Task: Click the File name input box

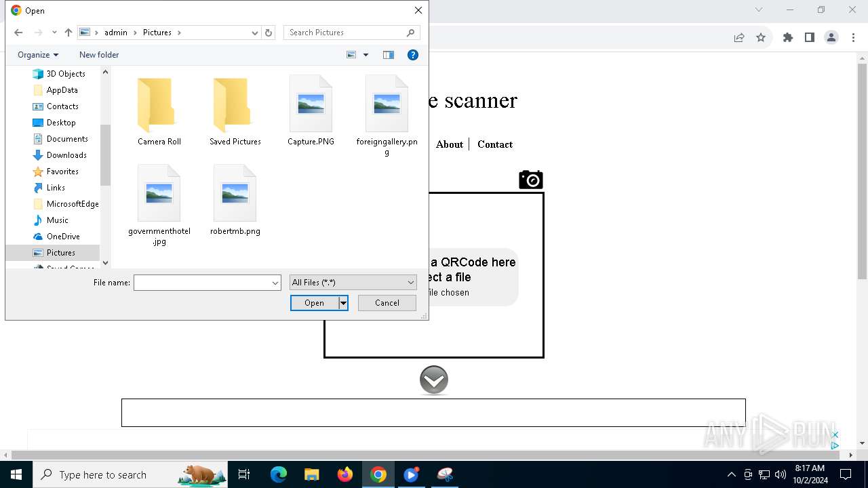Action: click(202, 283)
